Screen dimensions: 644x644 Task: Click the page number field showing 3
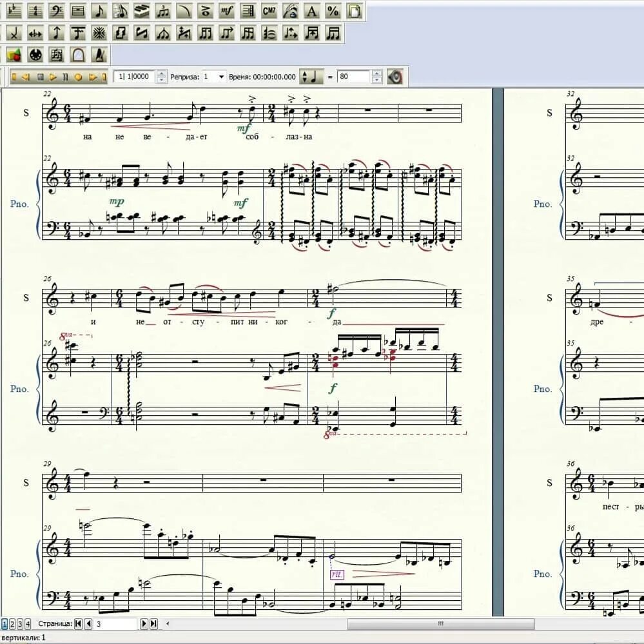116,624
